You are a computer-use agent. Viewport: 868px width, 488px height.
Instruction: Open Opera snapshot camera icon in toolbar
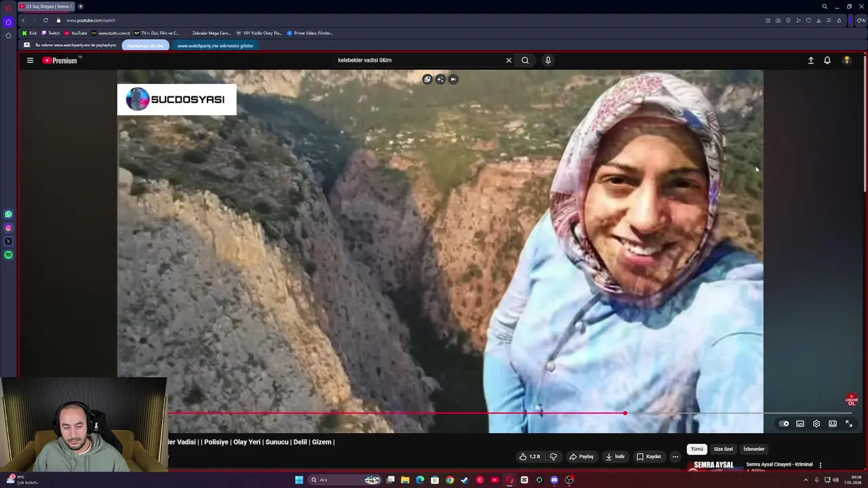(x=778, y=20)
